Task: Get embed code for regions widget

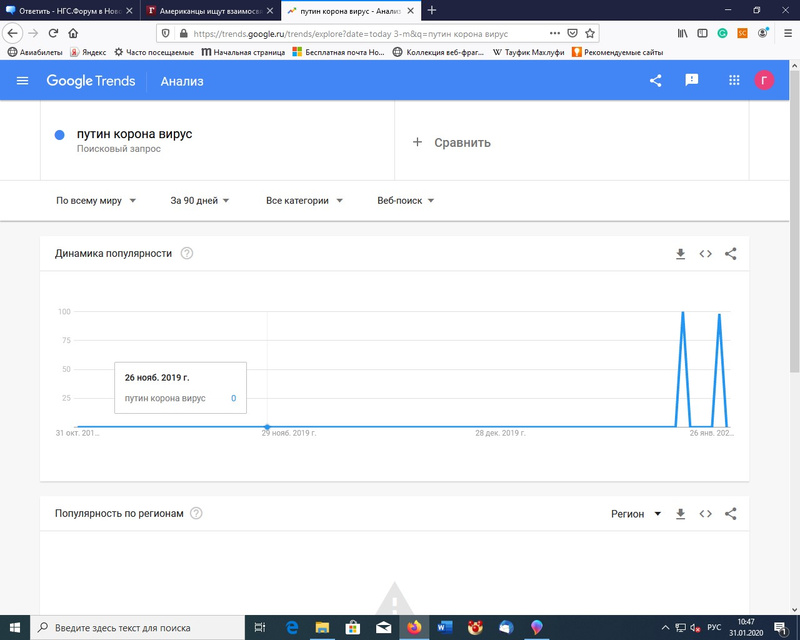Action: pyautogui.click(x=705, y=514)
